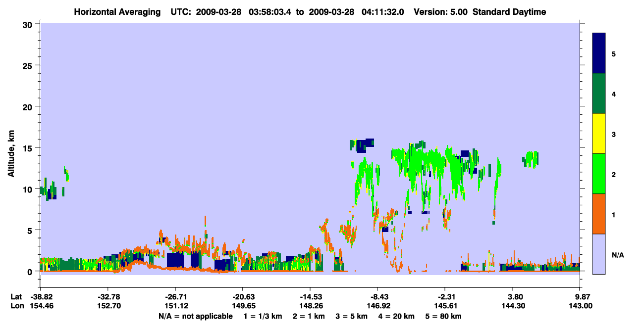Click colorbar label 'N/A'
Viewport: 644px width, 330px height.
coord(618,255)
